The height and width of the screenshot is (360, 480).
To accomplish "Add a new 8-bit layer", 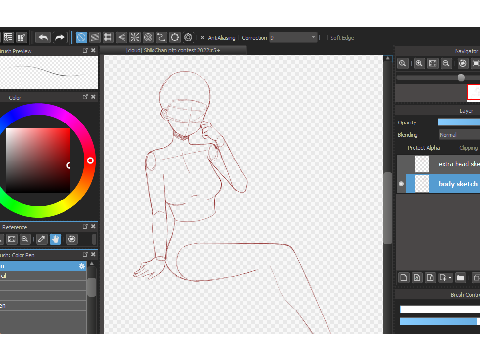I will [417, 277].
